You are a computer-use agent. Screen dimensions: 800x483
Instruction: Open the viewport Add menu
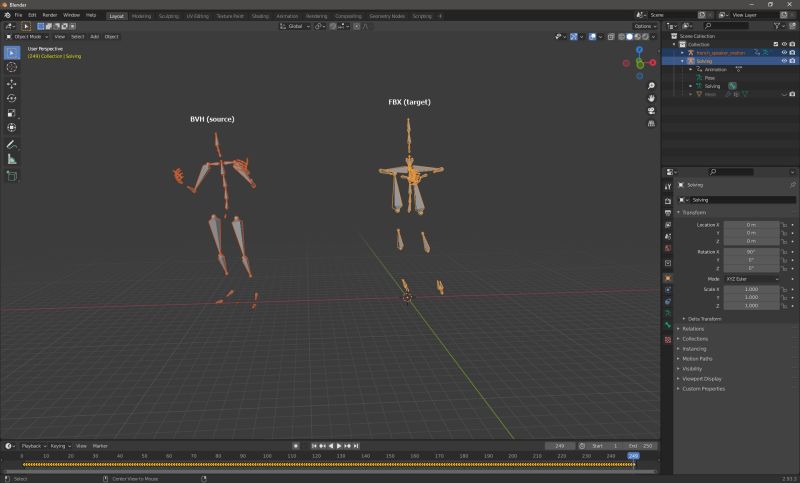point(94,37)
